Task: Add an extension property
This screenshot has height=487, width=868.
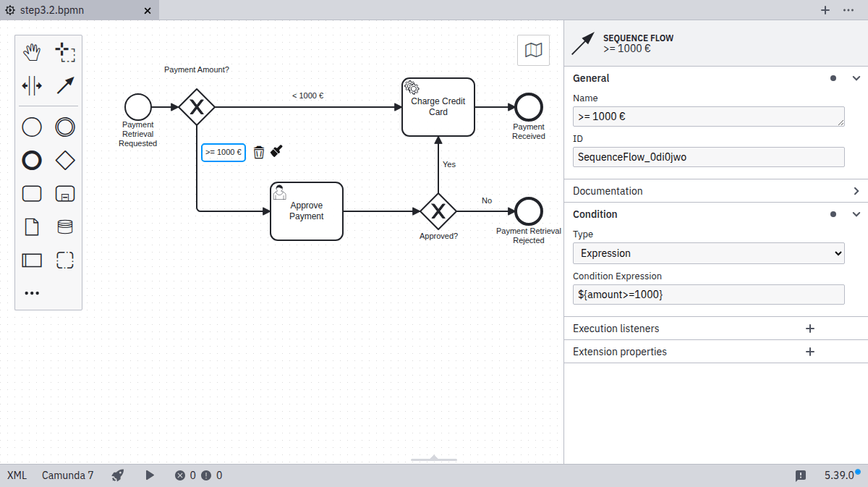Action: coord(810,352)
